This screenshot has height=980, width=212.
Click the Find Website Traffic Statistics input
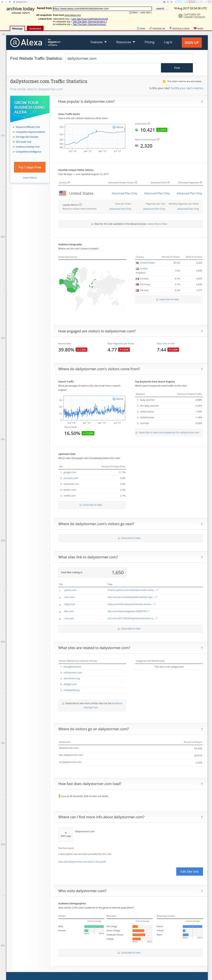129,58
